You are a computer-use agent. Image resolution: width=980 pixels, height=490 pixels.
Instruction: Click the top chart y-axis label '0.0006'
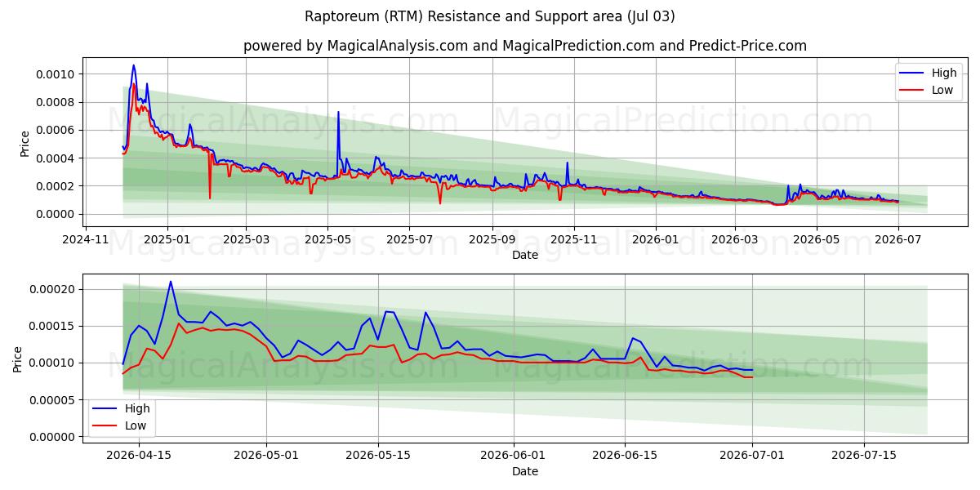pos(56,130)
